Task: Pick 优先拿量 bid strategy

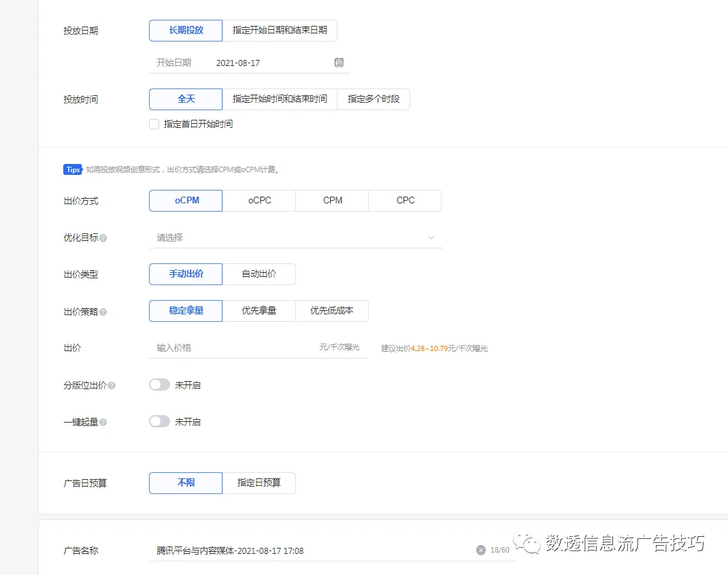Action: click(x=259, y=311)
